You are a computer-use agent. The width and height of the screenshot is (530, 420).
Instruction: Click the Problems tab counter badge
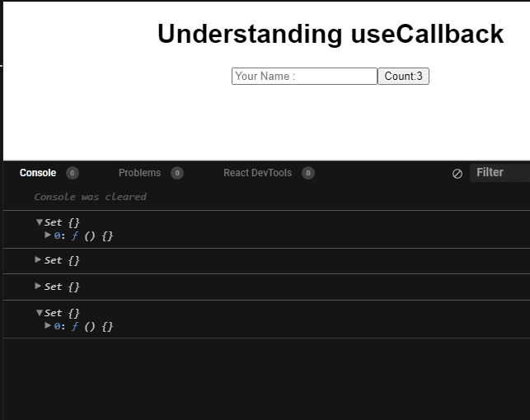pyautogui.click(x=177, y=173)
